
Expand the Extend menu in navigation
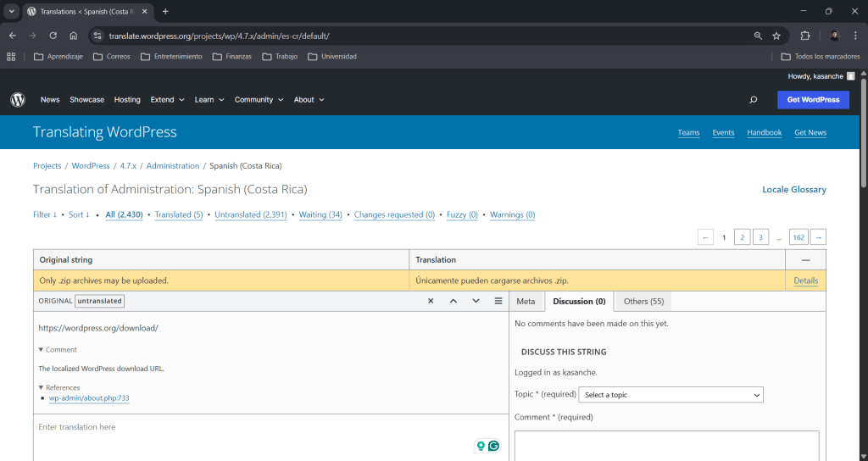click(x=167, y=100)
